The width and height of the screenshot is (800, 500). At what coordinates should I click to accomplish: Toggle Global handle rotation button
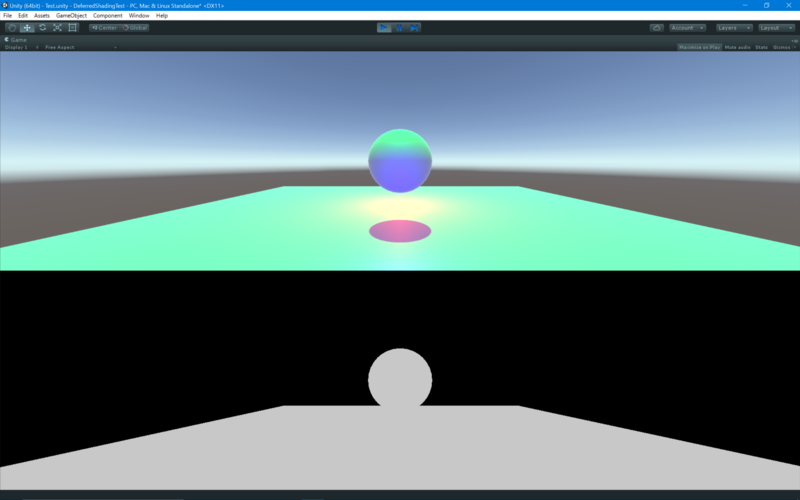[x=135, y=28]
